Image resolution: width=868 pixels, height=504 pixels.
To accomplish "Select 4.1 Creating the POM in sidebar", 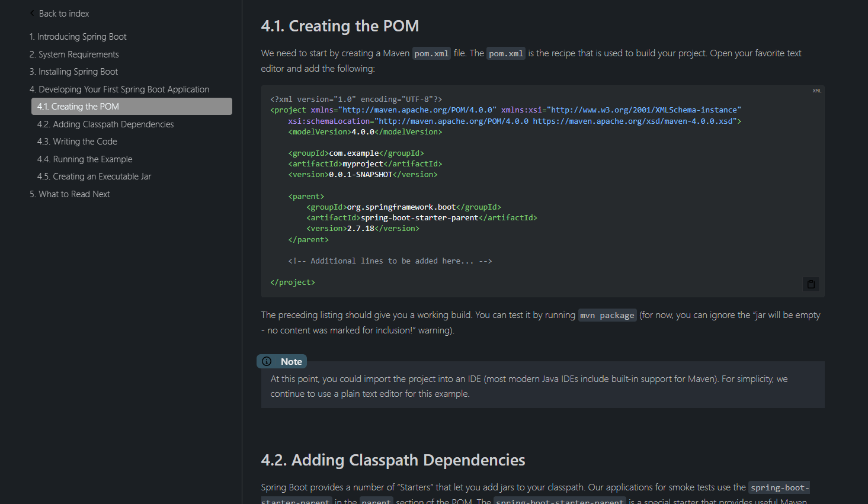I will (x=132, y=107).
